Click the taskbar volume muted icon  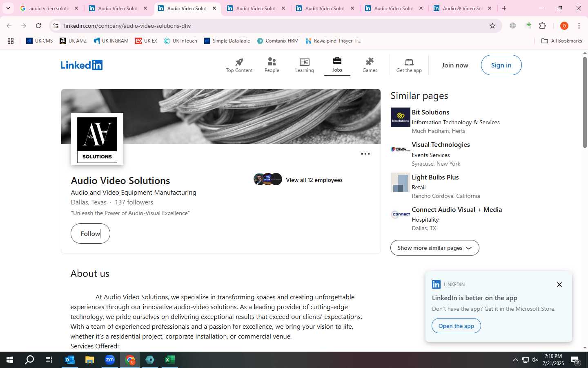pos(535,360)
